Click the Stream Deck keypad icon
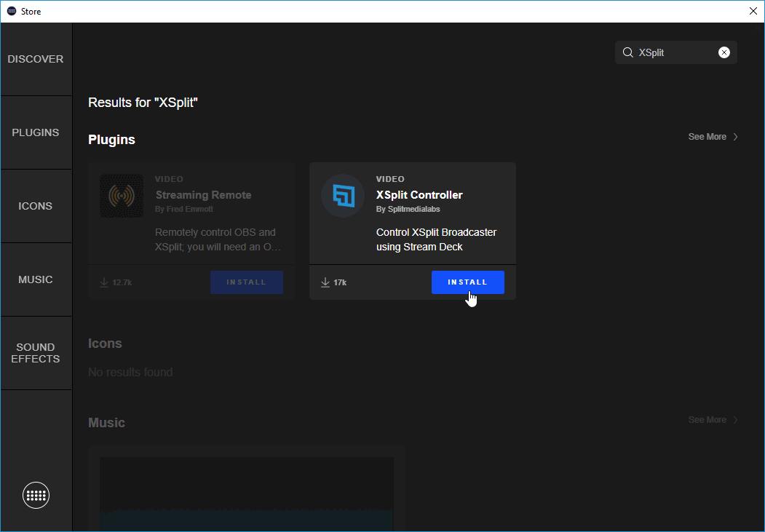Viewport: 765px width, 532px height. coord(36,496)
